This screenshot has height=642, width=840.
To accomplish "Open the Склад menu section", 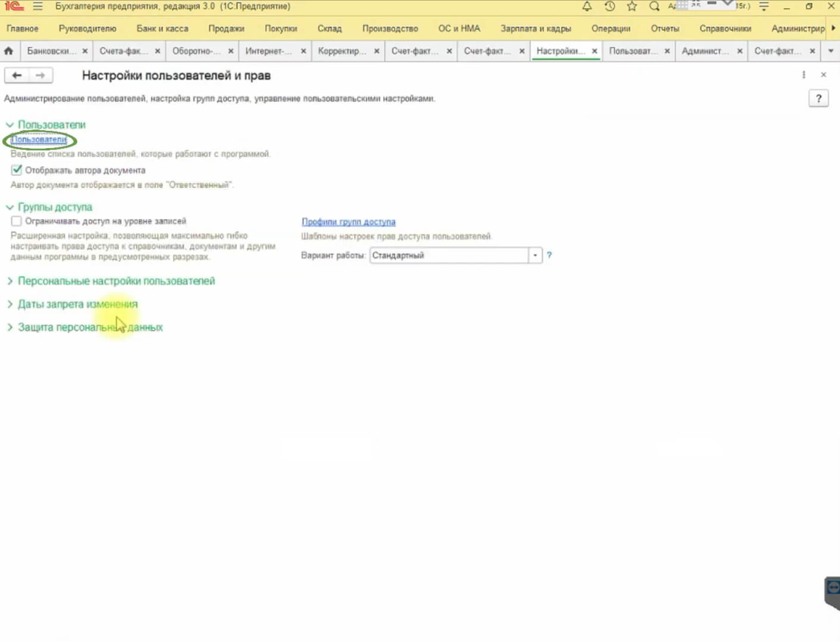I will coord(330,29).
